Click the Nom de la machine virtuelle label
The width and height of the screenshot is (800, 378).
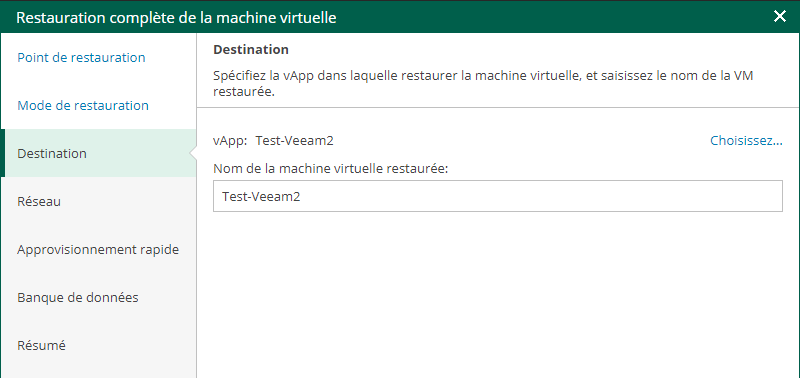[331, 169]
